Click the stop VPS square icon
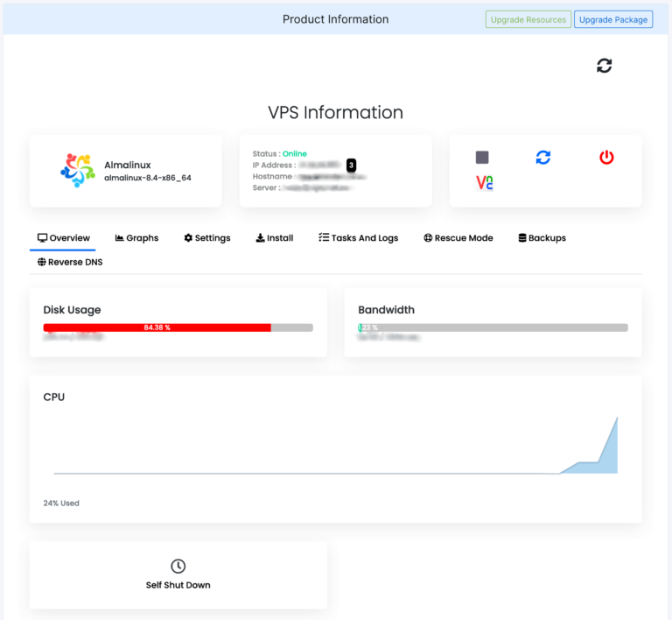Screen dimensions: 672x620 tap(482, 158)
